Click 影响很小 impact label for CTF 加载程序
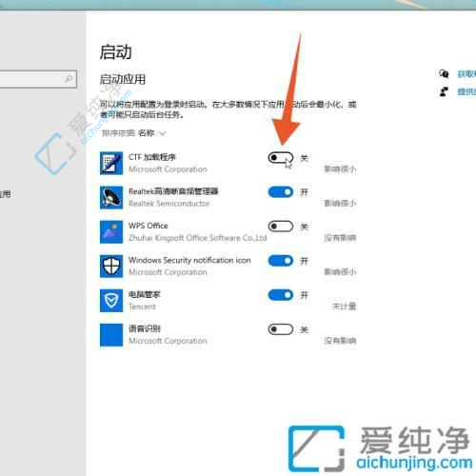This screenshot has width=476, height=476. point(340,169)
